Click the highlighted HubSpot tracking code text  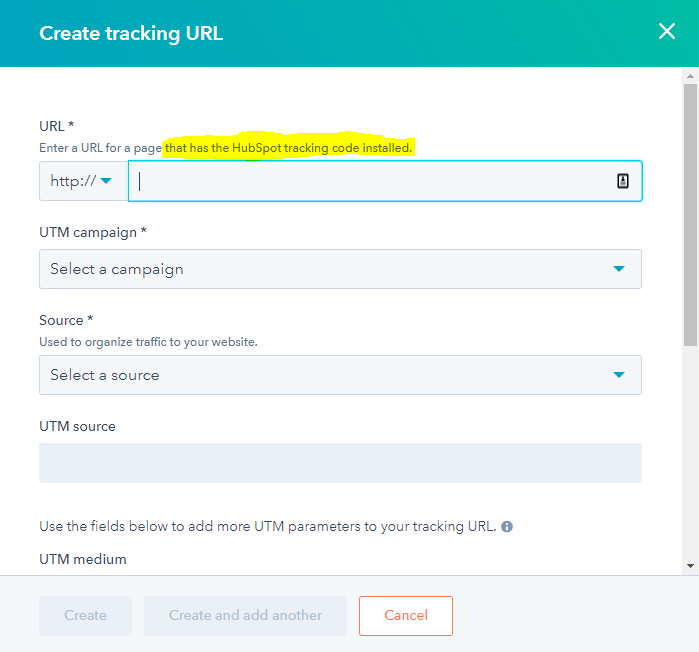288,148
